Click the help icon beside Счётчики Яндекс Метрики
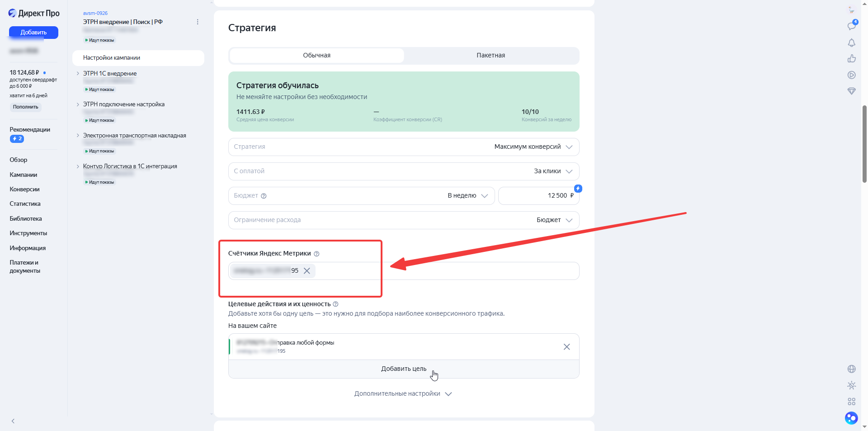This screenshot has width=868, height=431. click(316, 254)
